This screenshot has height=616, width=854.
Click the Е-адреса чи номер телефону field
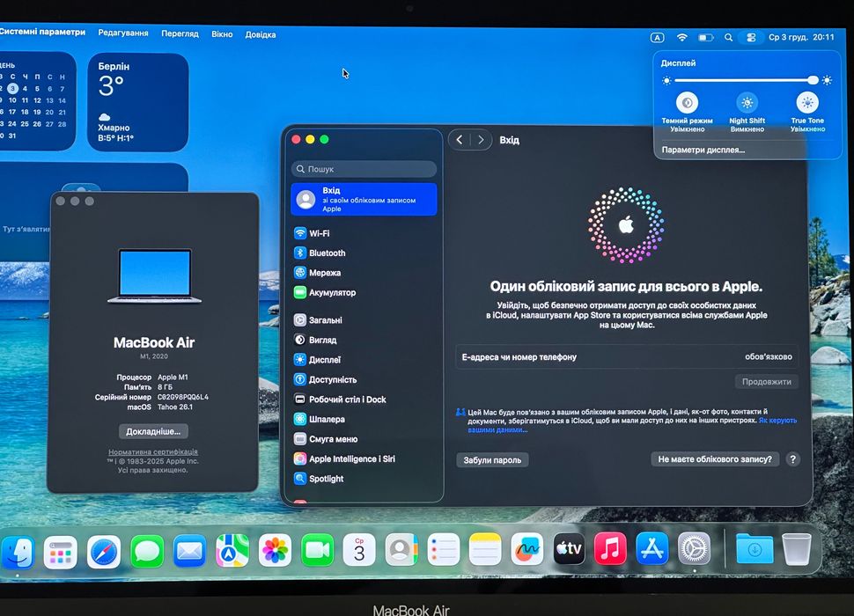click(x=627, y=357)
